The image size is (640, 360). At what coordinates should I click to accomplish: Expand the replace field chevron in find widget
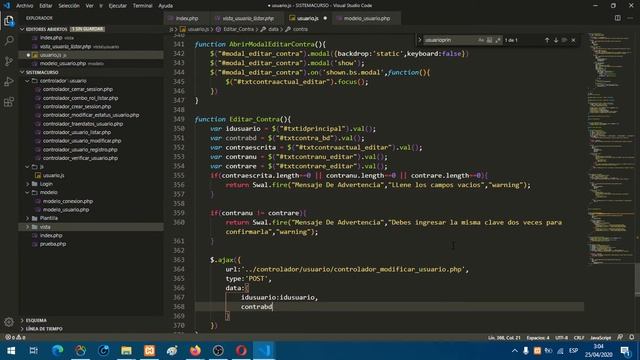tap(420, 40)
